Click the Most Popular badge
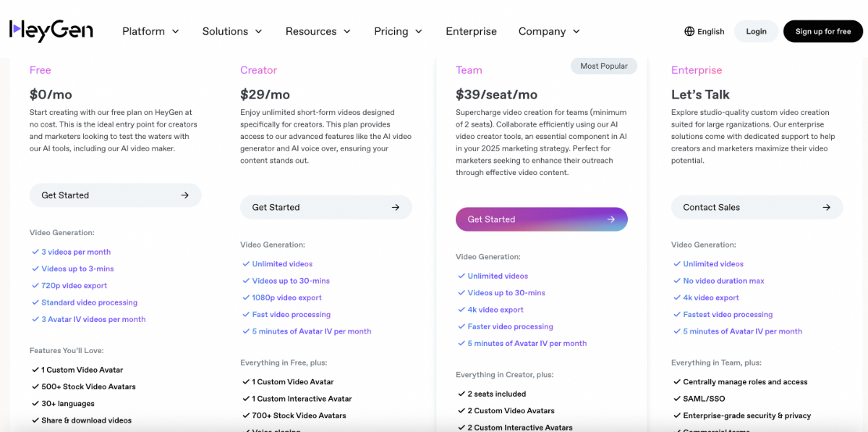Screen dimensions: 868x432 (603, 66)
